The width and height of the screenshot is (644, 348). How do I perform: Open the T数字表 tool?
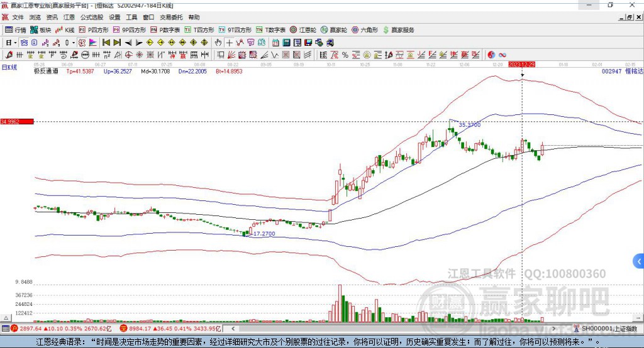coord(270,30)
